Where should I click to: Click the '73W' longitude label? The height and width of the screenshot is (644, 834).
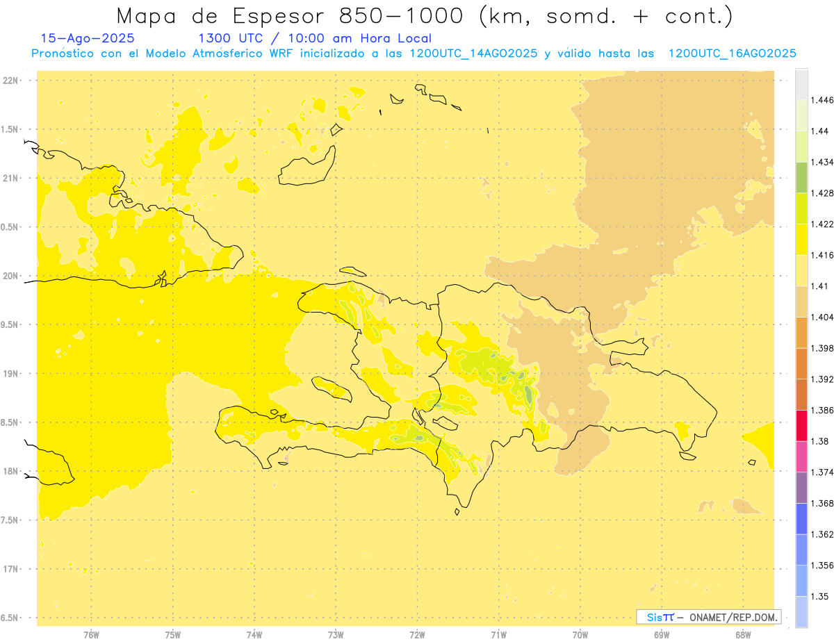point(336,634)
